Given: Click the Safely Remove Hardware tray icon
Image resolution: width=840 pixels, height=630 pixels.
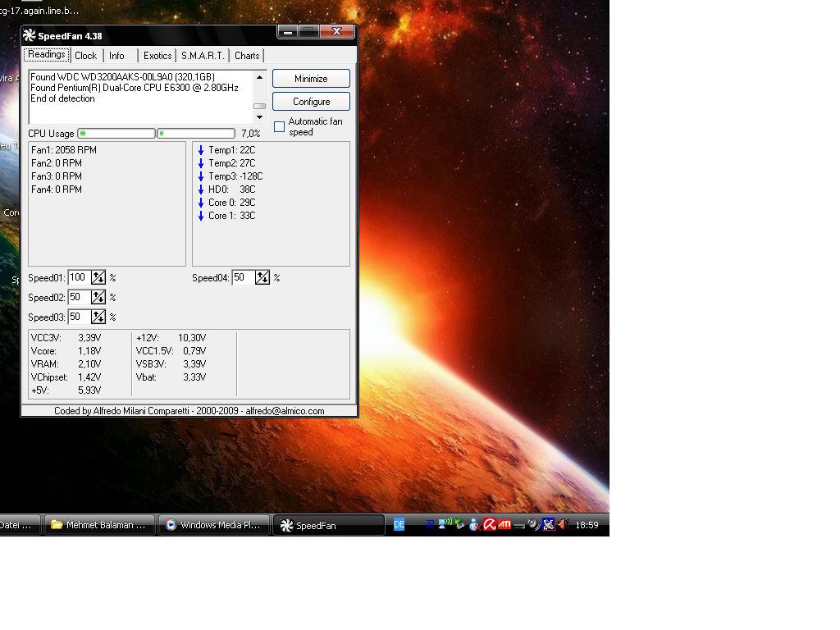Looking at the screenshot, I should (459, 523).
